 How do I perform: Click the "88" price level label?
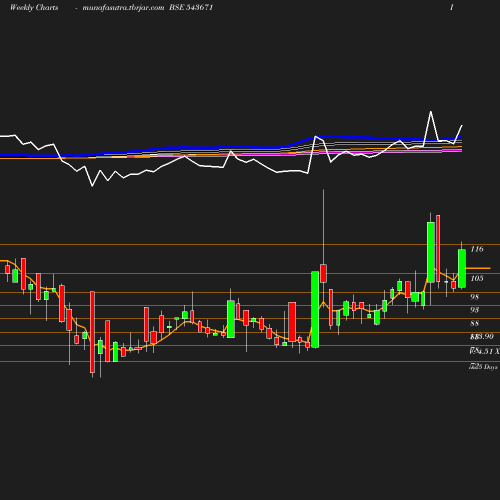click(474, 323)
